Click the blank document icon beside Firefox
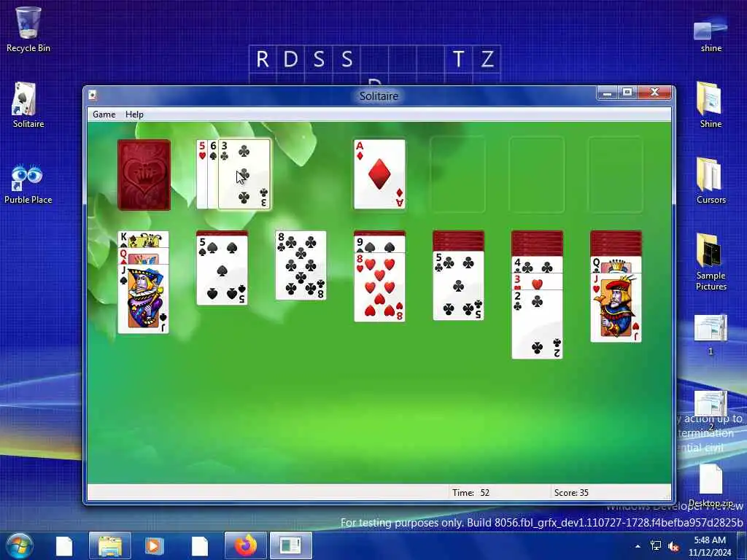This screenshot has height=560, width=747. tap(200, 545)
